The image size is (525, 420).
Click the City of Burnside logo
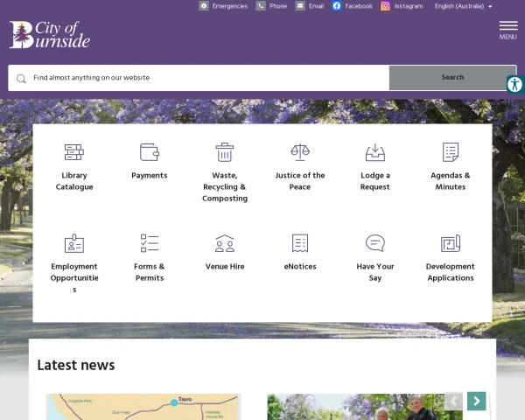point(50,35)
